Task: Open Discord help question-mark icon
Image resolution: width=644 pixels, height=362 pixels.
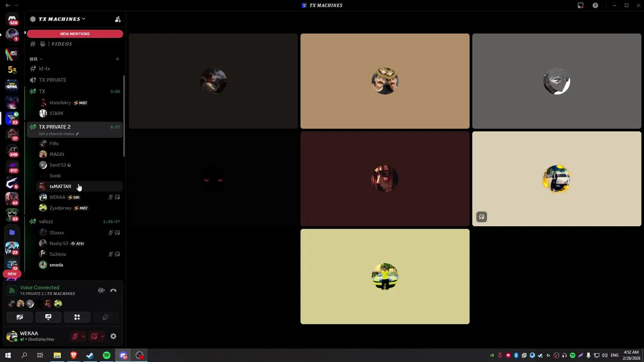Action: tap(595, 6)
